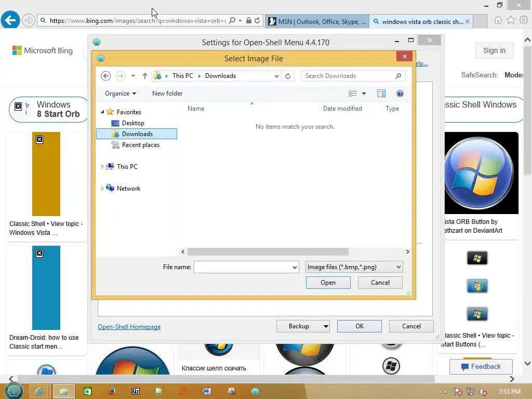Open the Organize menu
The image size is (532, 399).
[121, 94]
